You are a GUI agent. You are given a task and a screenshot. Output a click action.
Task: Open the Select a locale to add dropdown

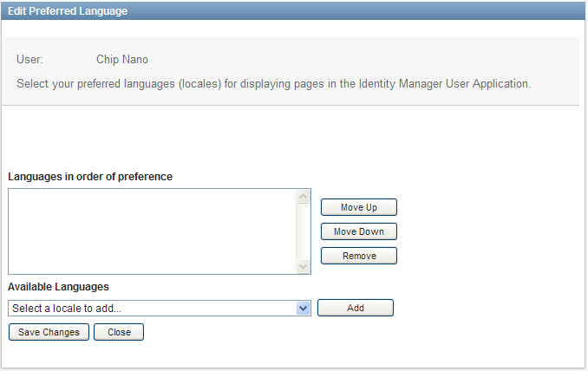[x=160, y=308]
